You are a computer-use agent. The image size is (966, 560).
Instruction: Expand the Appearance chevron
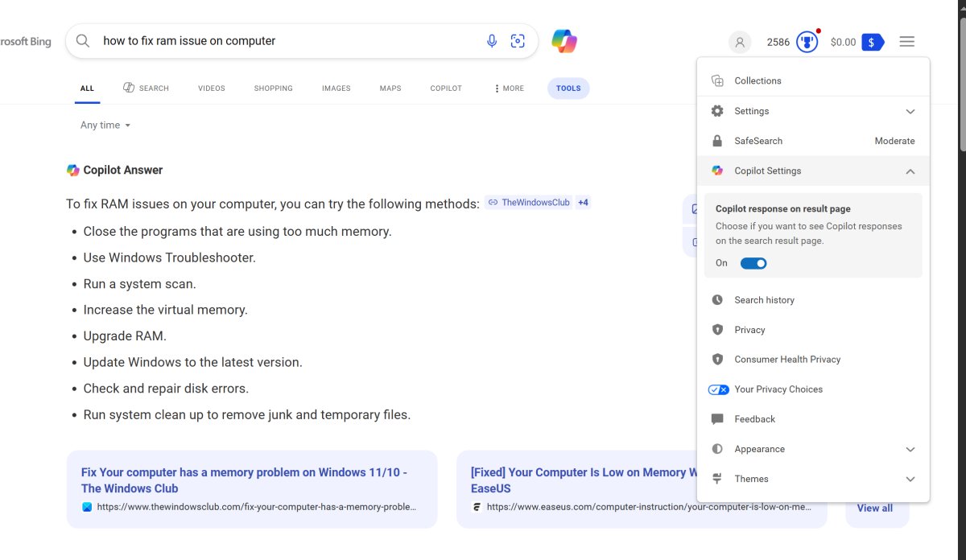point(910,449)
